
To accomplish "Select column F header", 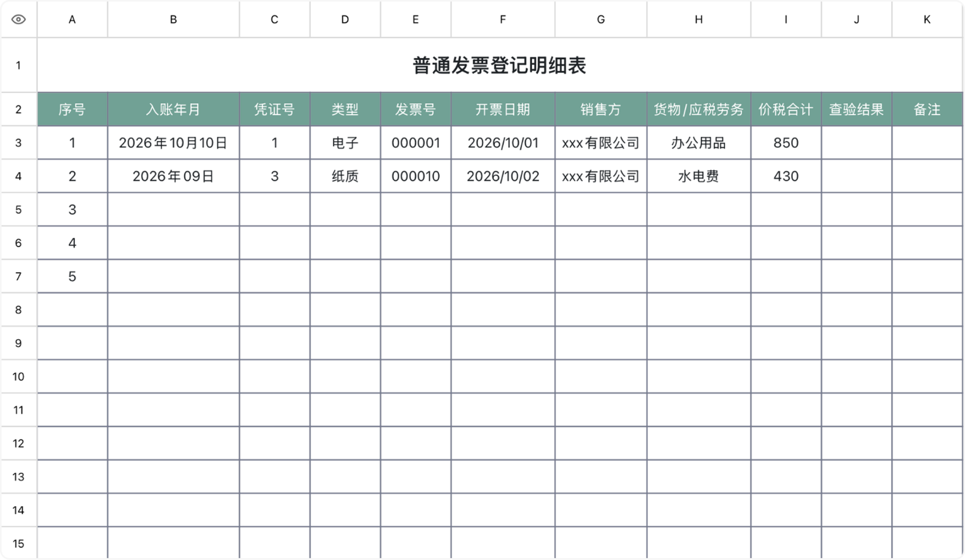I will click(x=503, y=19).
